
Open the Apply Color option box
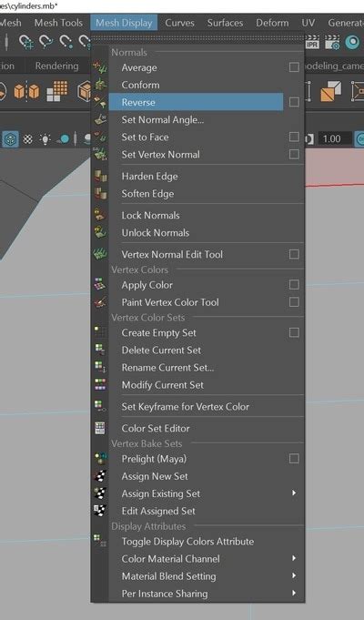click(294, 285)
